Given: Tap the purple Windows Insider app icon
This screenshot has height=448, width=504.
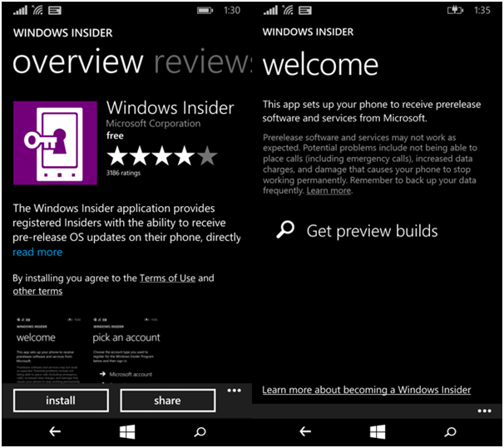Looking at the screenshot, I should (x=56, y=142).
